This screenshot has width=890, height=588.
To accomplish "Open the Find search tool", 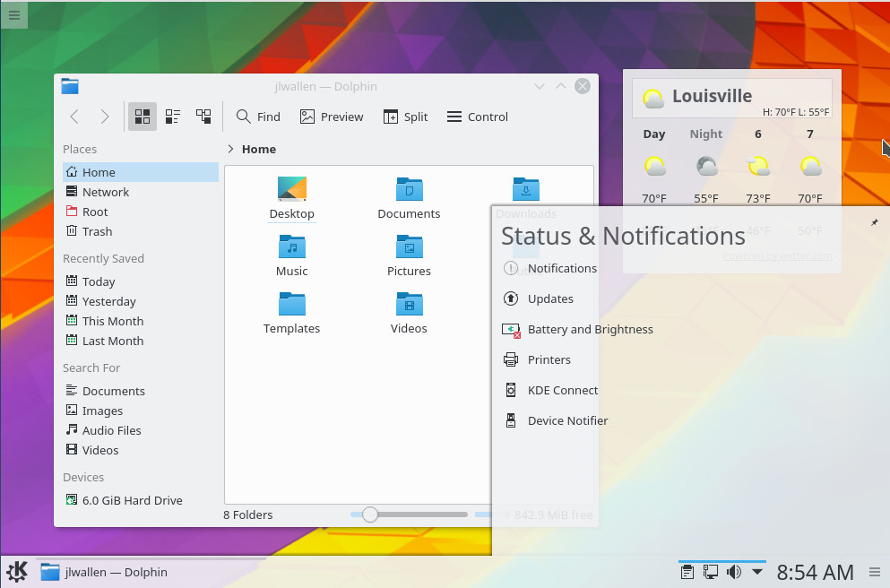I will 258,117.
